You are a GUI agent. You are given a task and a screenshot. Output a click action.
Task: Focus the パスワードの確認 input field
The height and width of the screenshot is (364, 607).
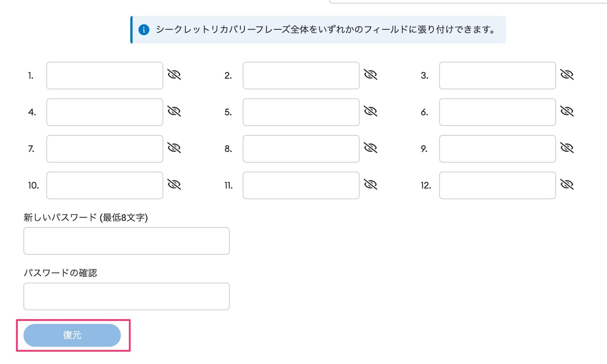tap(126, 296)
